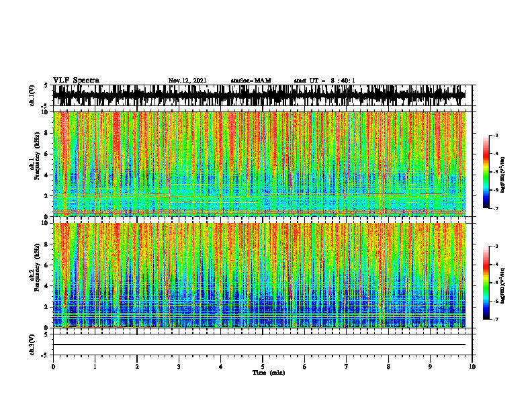532x411 pixels.
Task: Click time axis tick label "7"
Action: (x=347, y=367)
